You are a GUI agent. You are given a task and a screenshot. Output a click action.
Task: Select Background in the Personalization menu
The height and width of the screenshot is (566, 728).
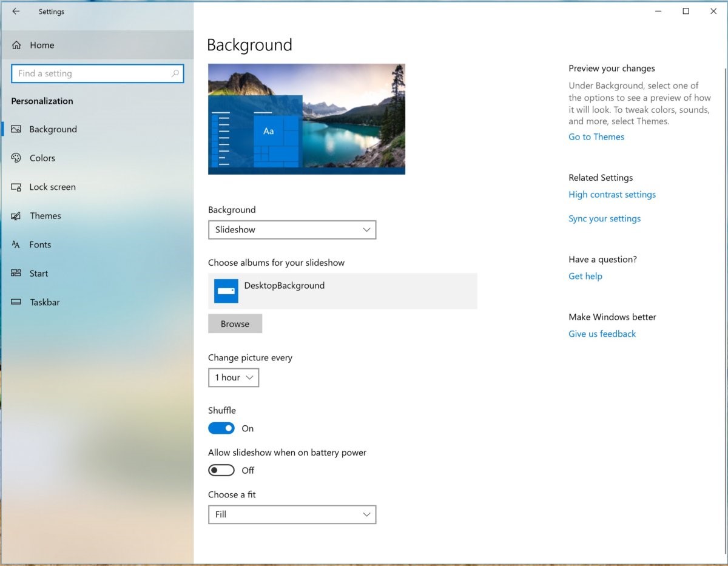point(53,129)
